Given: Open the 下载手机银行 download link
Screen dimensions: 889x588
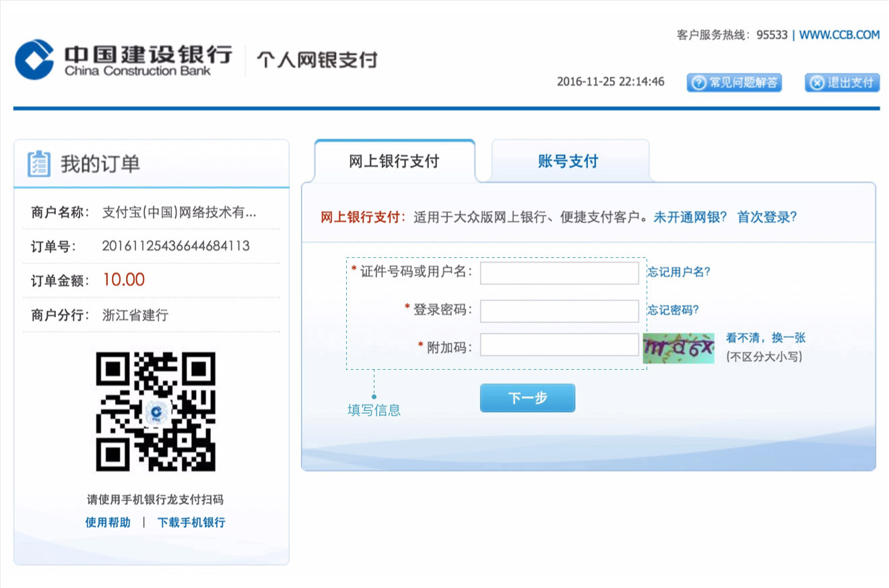Looking at the screenshot, I should tap(191, 522).
